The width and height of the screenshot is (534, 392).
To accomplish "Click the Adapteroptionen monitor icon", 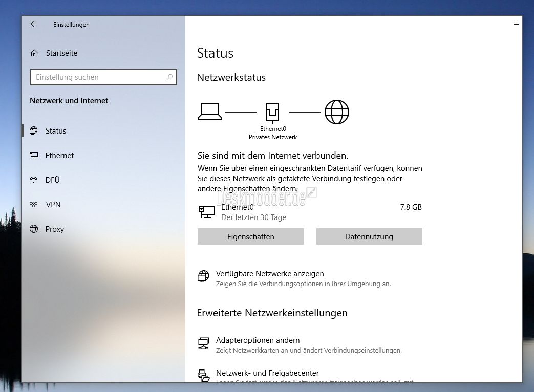I will [x=204, y=343].
